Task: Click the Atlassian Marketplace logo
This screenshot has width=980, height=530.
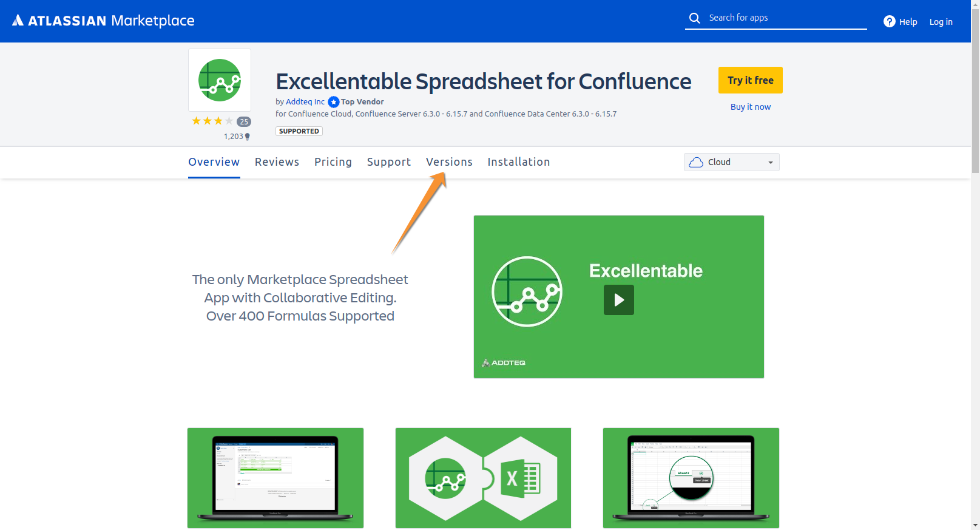Action: (103, 21)
